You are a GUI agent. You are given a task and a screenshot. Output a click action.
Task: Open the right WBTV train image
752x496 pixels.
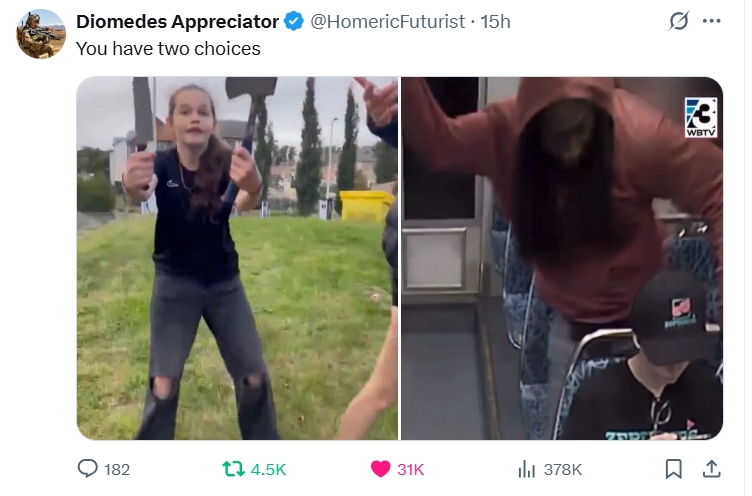562,258
